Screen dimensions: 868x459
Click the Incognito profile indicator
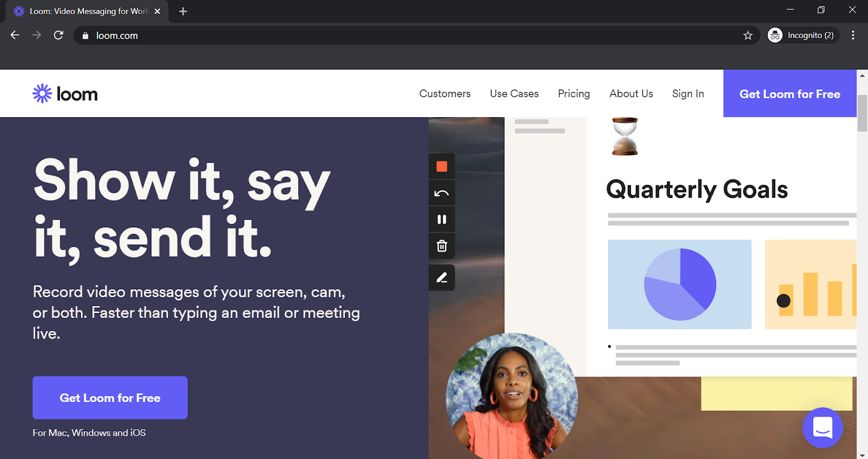[803, 35]
